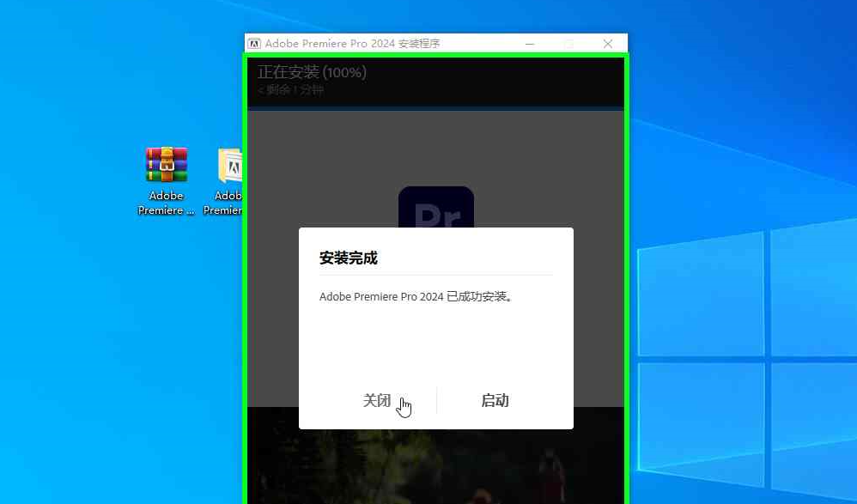Click the 'Adobe Premiere Pro 2024 已成功安装' message
The image size is (857, 504).
(416, 296)
